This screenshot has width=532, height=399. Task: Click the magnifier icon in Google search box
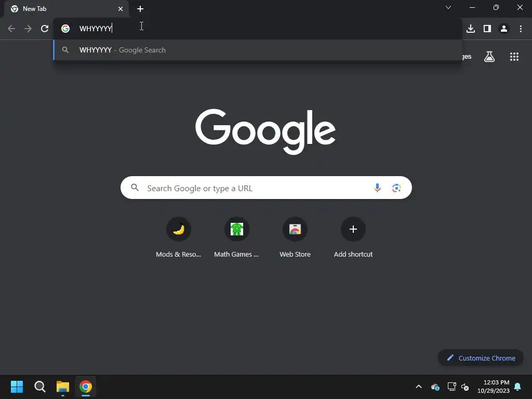135,187
